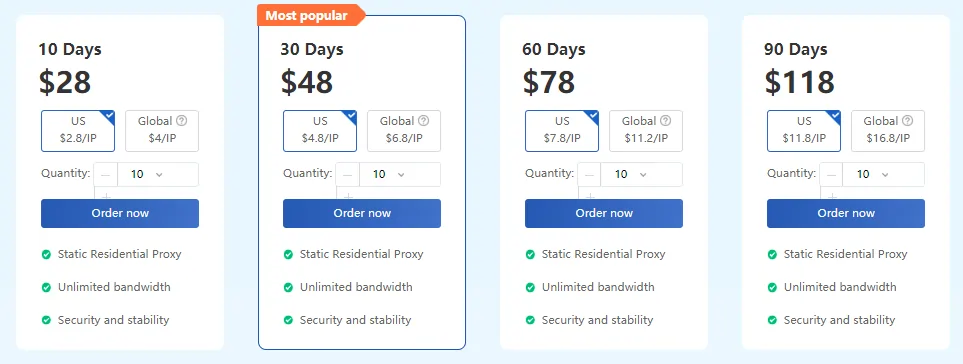Open the quantity dropdown in the 90 Days plan
The image size is (963, 364).
884,174
